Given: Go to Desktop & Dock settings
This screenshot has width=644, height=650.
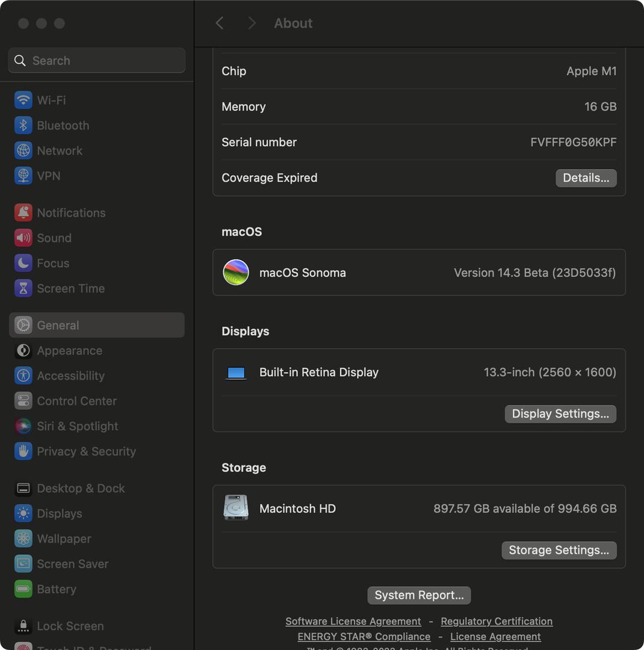Looking at the screenshot, I should tap(97, 488).
